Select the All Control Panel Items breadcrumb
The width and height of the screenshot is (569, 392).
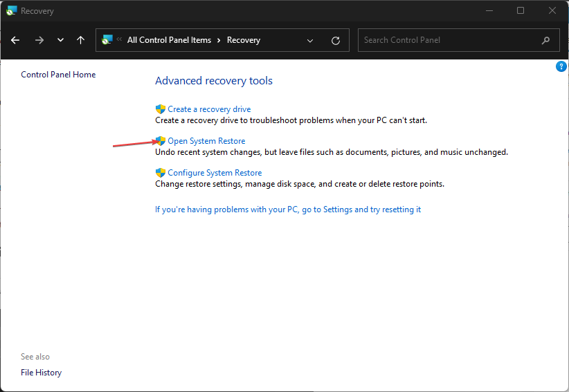coord(169,40)
